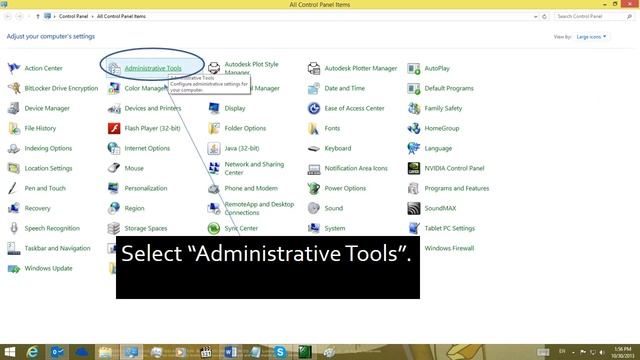This screenshot has width=640, height=360.
Task: Open the Keyboard link
Action: pyautogui.click(x=338, y=148)
